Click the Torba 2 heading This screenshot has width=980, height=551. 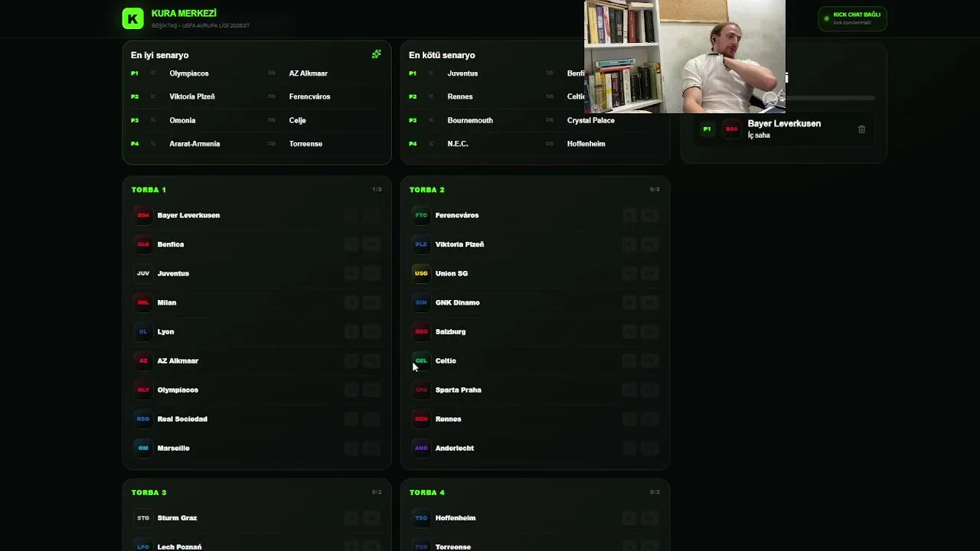coord(426,190)
